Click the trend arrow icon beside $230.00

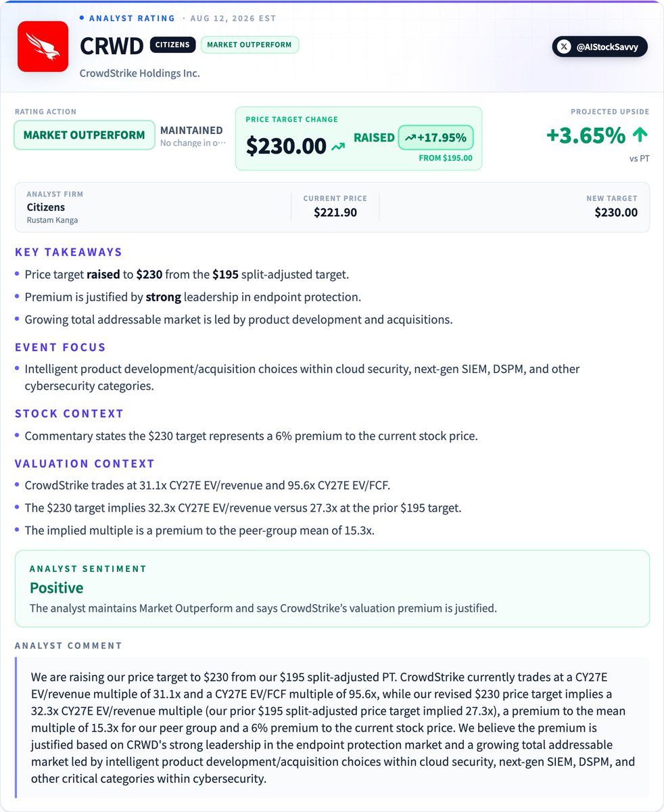click(x=338, y=145)
